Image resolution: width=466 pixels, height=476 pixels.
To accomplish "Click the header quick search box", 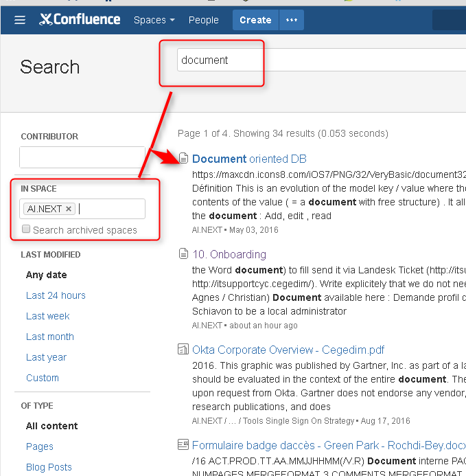I will pyautogui.click(x=450, y=20).
